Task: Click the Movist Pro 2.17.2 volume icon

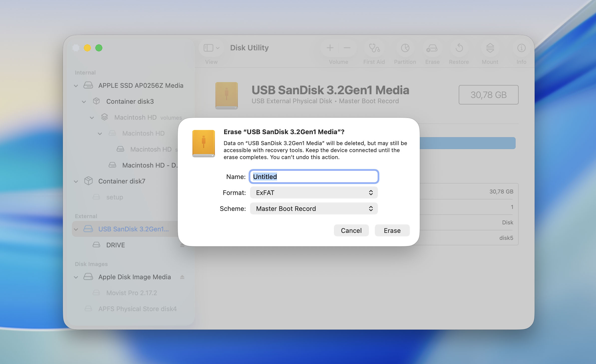Action: click(96, 293)
